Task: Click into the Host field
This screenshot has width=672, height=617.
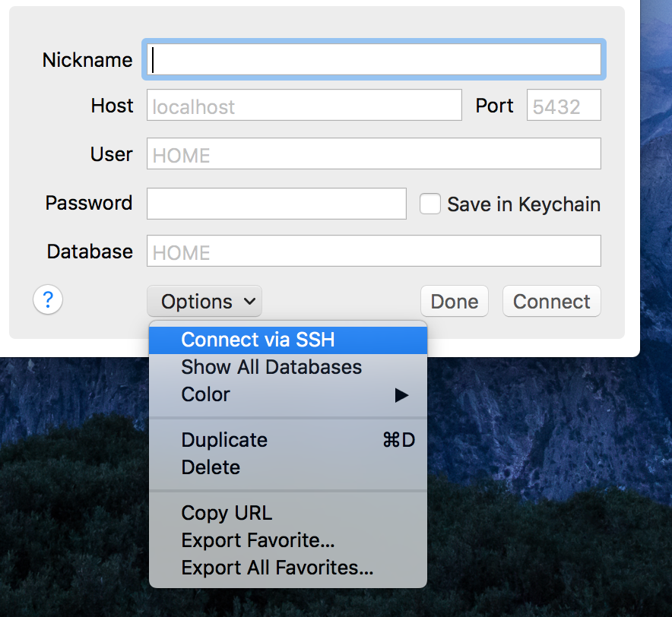Action: pos(304,105)
